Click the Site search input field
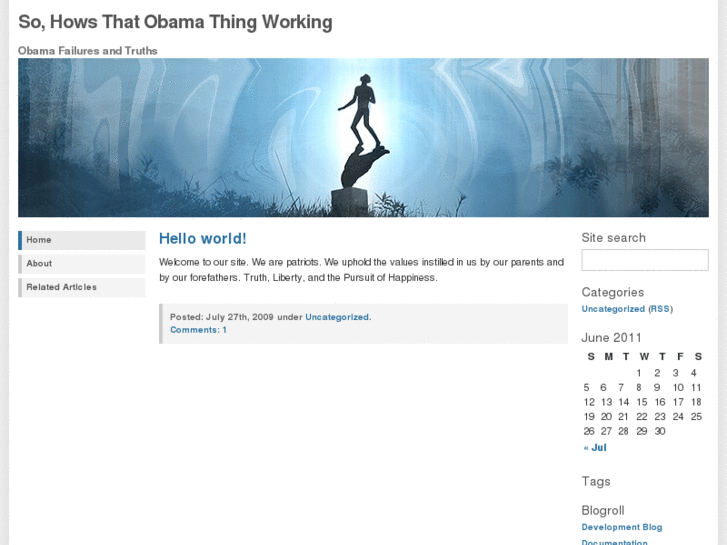This screenshot has height=545, width=727. (x=645, y=260)
